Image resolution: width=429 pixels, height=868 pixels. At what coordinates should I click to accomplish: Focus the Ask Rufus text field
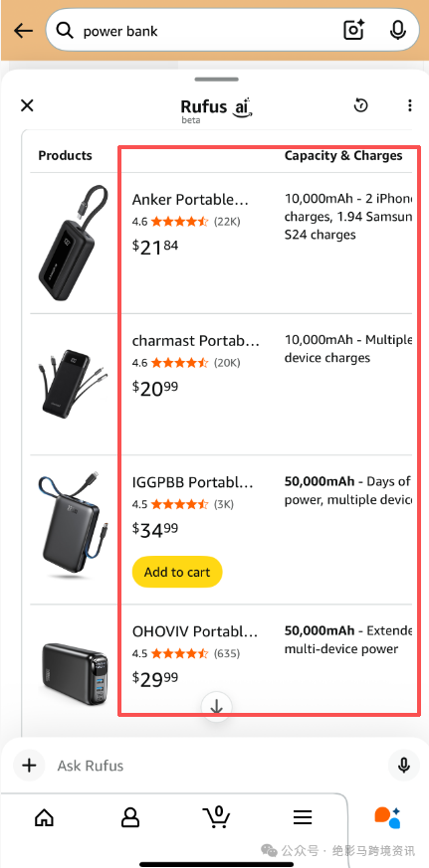click(216, 766)
